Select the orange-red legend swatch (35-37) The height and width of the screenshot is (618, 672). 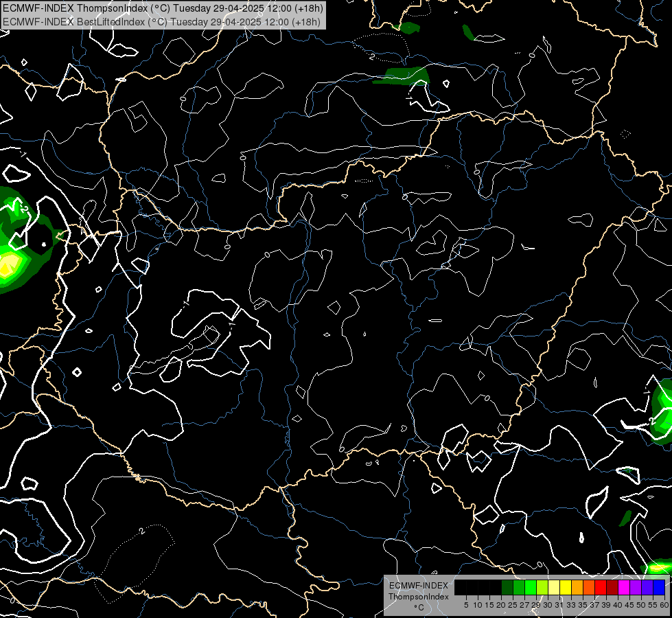tap(589, 587)
